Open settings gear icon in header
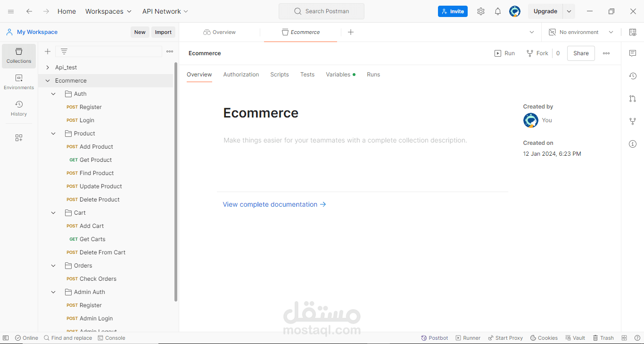The width and height of the screenshot is (644, 344). coord(480,11)
